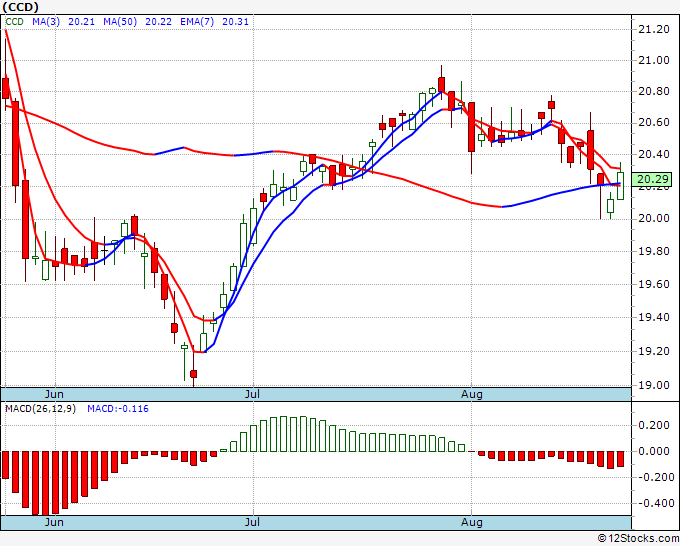Click the (CCD) chart title
Screen dimensions: 680x546
click(x=20, y=7)
